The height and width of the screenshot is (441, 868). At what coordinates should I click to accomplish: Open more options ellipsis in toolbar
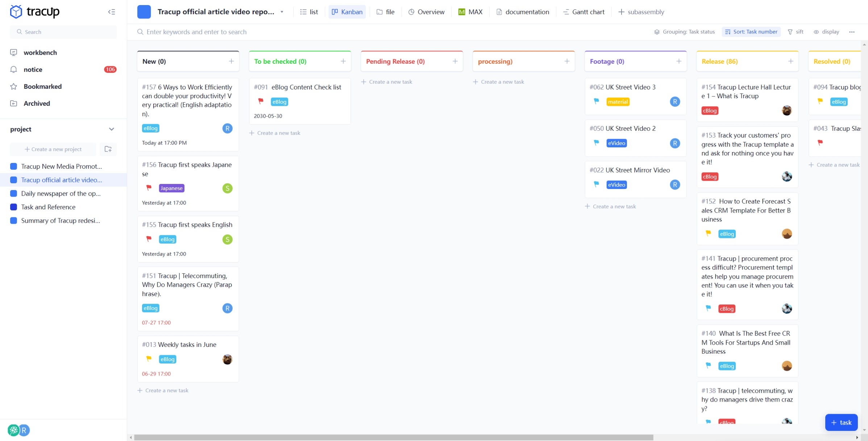pyautogui.click(x=852, y=32)
